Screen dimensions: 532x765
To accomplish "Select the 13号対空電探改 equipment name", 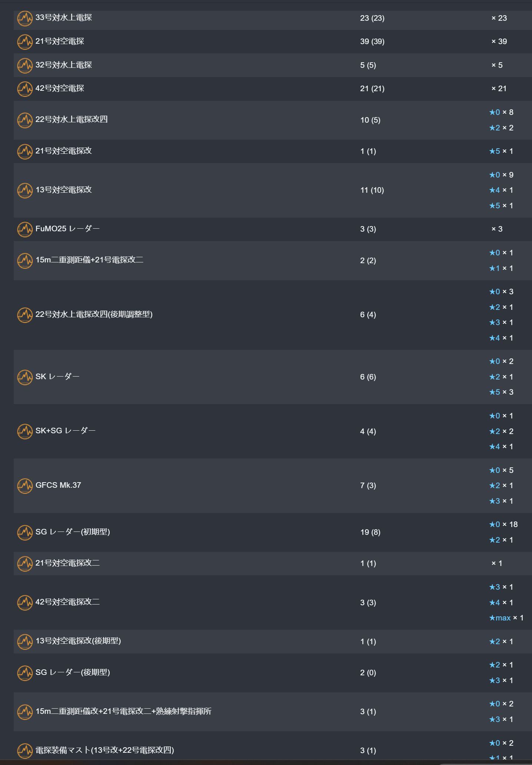I will tap(64, 190).
